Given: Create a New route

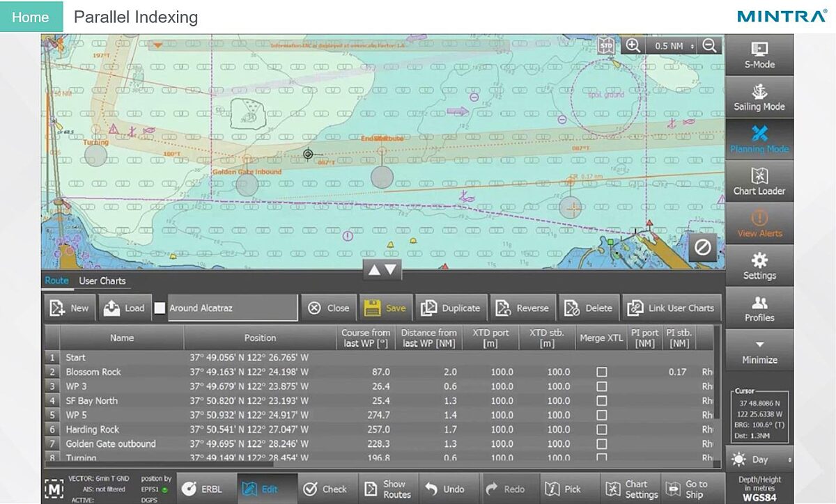Looking at the screenshot, I should [x=70, y=308].
